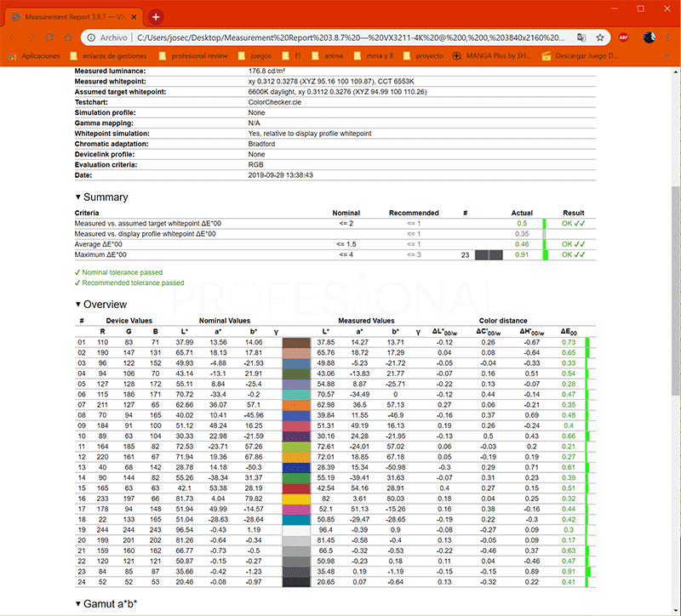
Task: Click the vertical page scrollbar thumb
Action: pyautogui.click(x=676, y=291)
